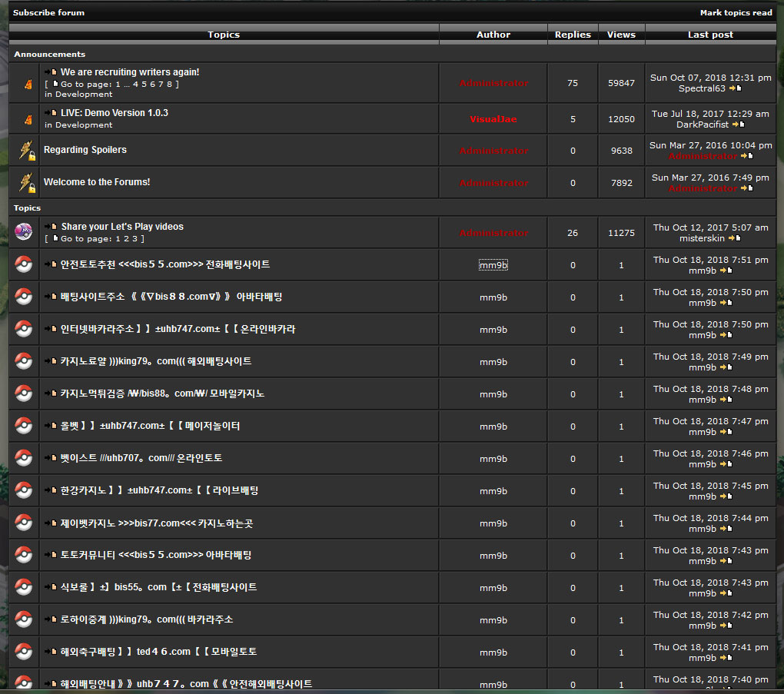The image size is (784, 694).
Task: Select Mark topics read
Action: [736, 12]
